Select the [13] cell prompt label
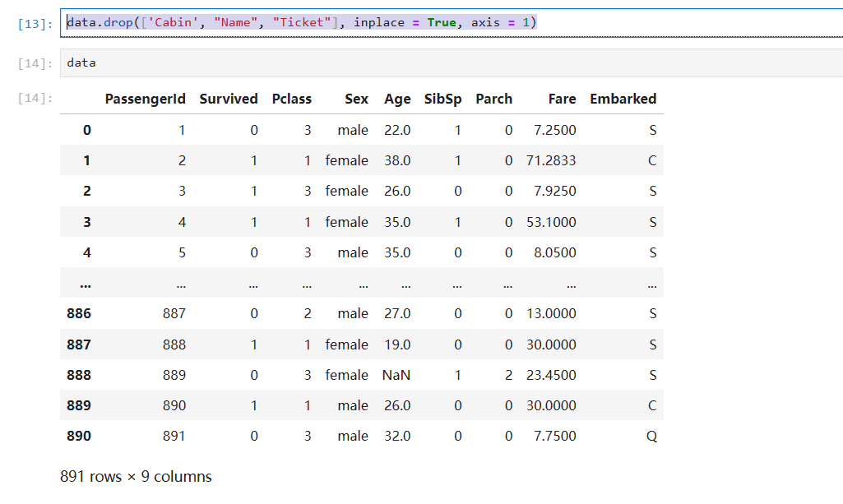 click(35, 24)
